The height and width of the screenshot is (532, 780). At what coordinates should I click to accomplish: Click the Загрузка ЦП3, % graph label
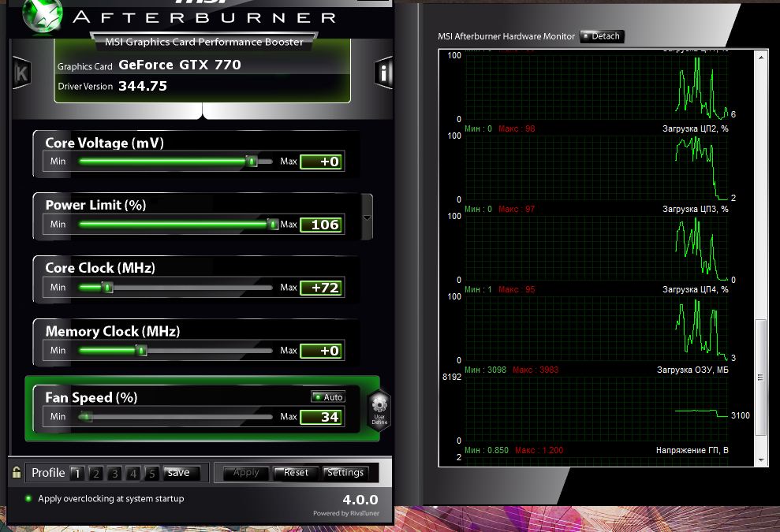click(x=696, y=210)
